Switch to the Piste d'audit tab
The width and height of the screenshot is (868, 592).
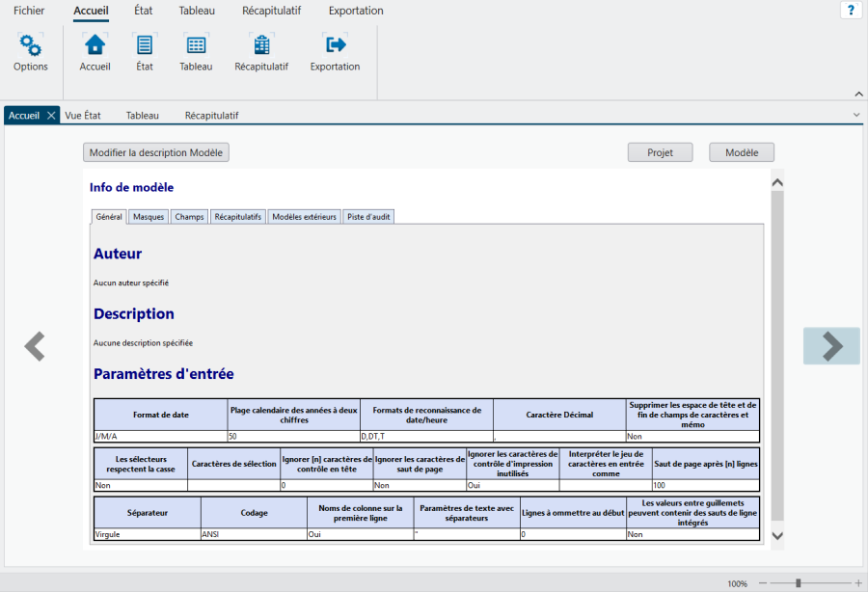click(x=368, y=217)
